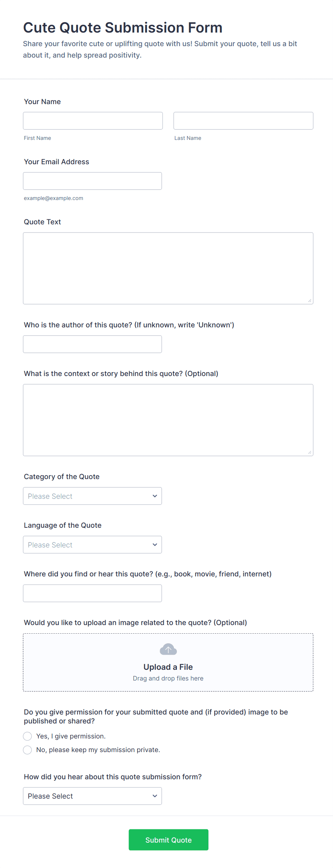Click inside the Quote Text textarea
Viewport: 333px width, 868px height.
[x=168, y=268]
